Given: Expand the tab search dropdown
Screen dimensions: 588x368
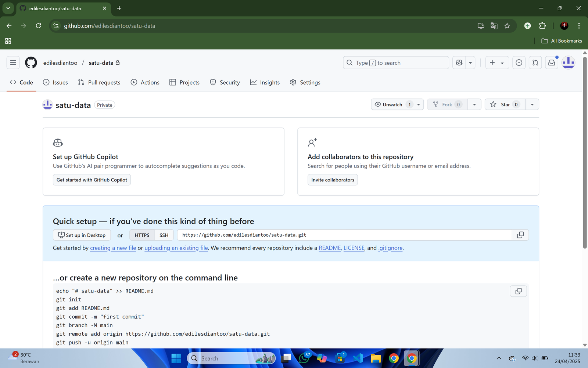Looking at the screenshot, I should point(8,8).
